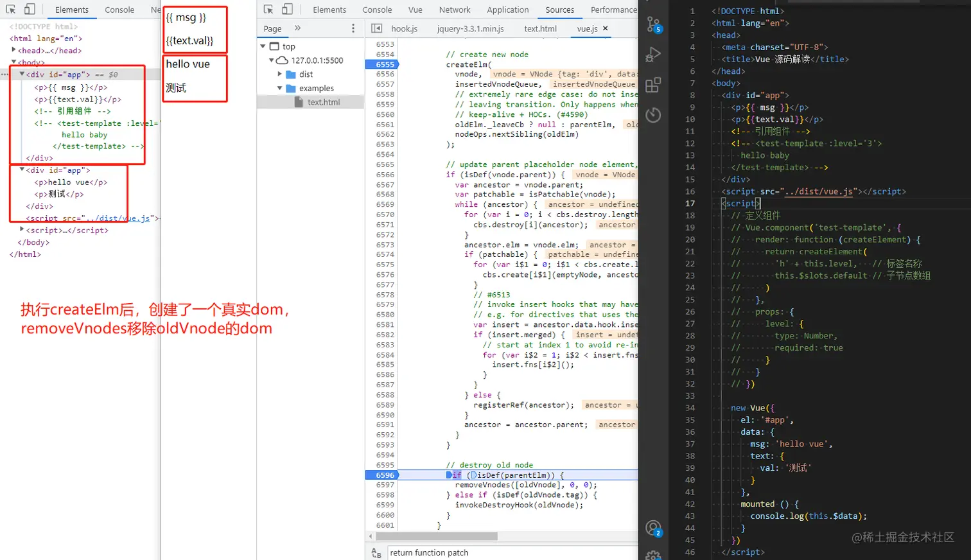Click the DOM node options dots
This screenshot has width=971, height=560.
click(x=4, y=74)
